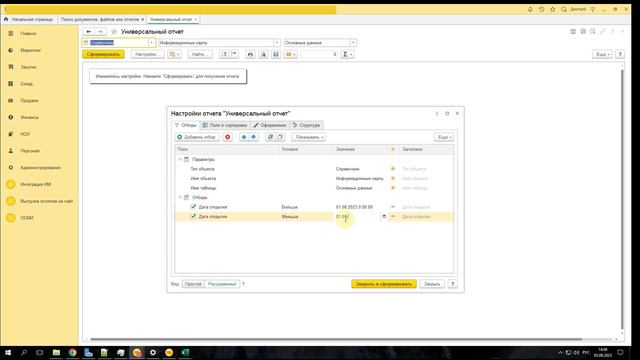
Task: Uncheck first Дата открытия filter (Больше)
Action: tap(193, 207)
